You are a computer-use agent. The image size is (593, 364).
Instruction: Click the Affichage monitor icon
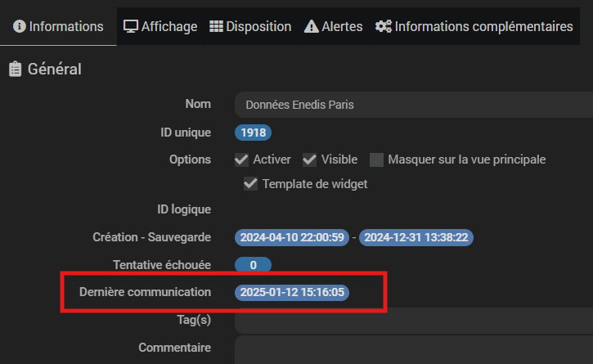[x=131, y=27]
